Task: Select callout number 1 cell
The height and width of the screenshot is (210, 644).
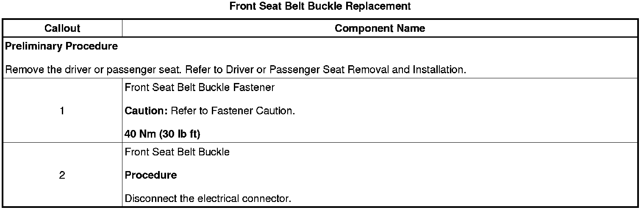Action: point(62,111)
